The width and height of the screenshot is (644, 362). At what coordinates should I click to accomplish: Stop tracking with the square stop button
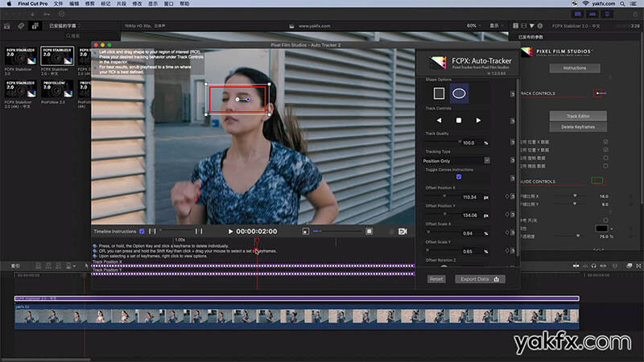tap(459, 120)
